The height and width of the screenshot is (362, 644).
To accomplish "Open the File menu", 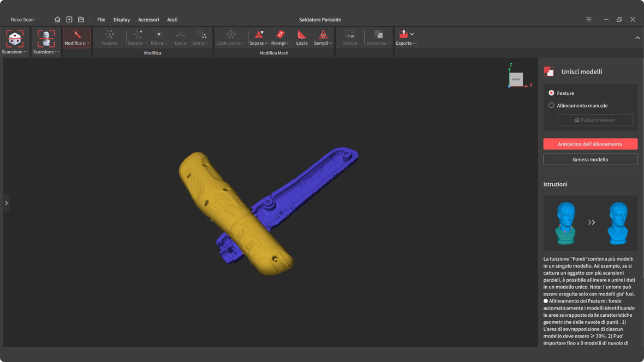I will [101, 20].
